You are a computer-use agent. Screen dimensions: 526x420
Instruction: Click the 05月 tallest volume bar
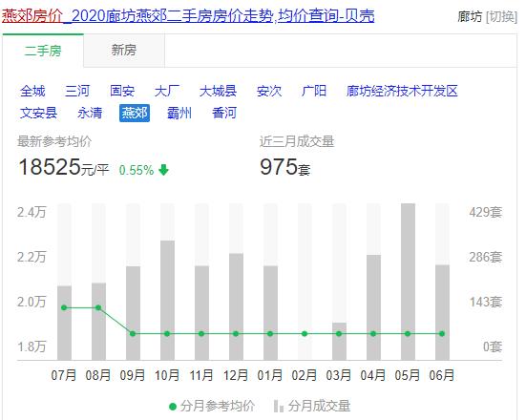[x=408, y=282]
